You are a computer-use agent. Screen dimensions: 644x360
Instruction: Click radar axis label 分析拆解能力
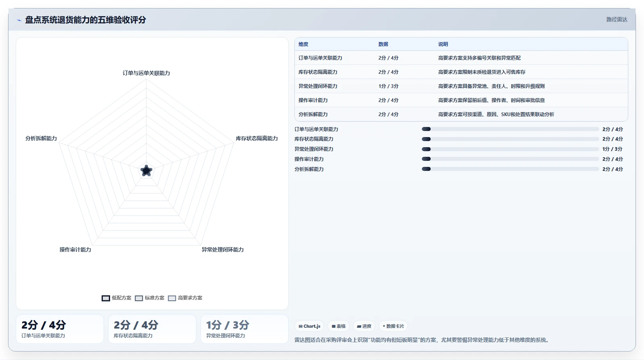coord(41,138)
